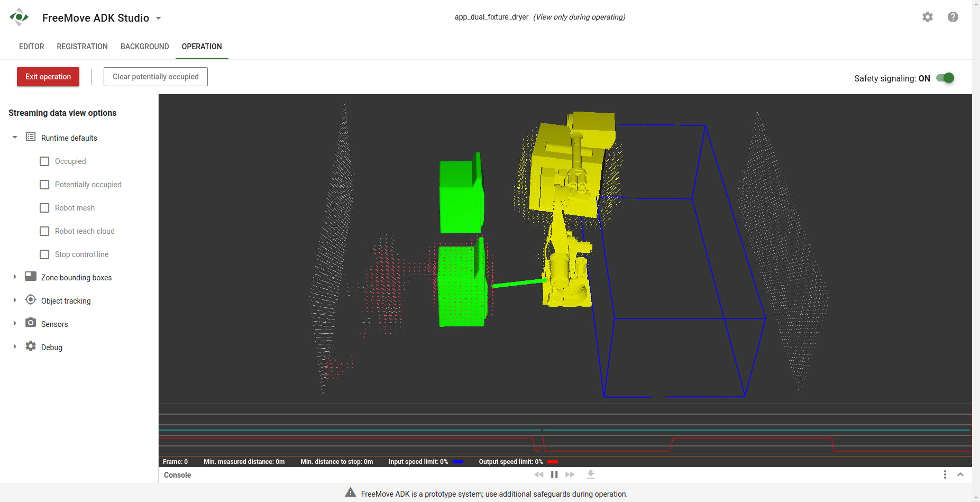Click the Sensors camera icon
This screenshot has height=502, width=980.
point(31,323)
